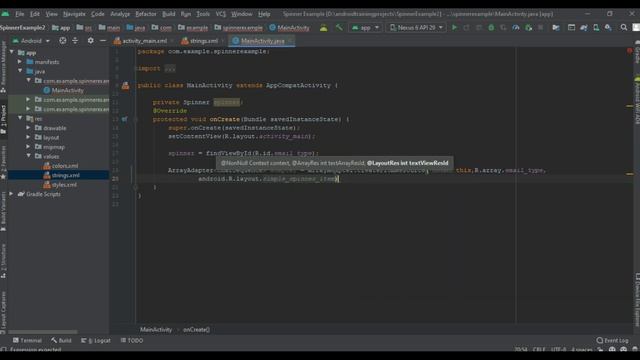Screen dimensions: 640x360
Task: Click the Stop icon in toolbar
Action: 540,27
